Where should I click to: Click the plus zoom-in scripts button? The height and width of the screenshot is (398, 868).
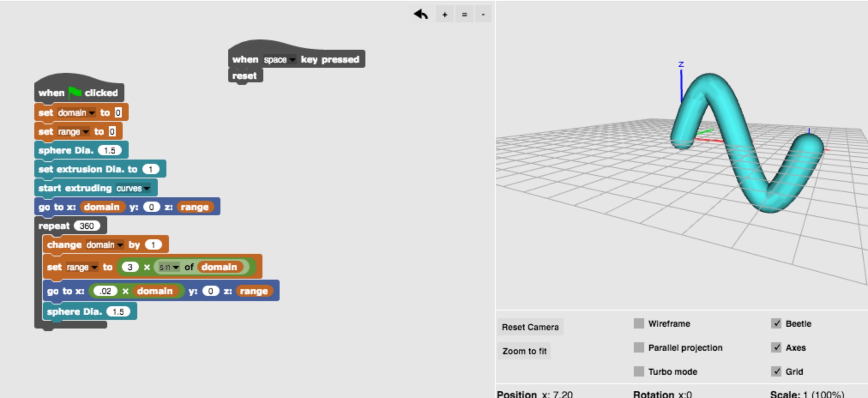[445, 15]
